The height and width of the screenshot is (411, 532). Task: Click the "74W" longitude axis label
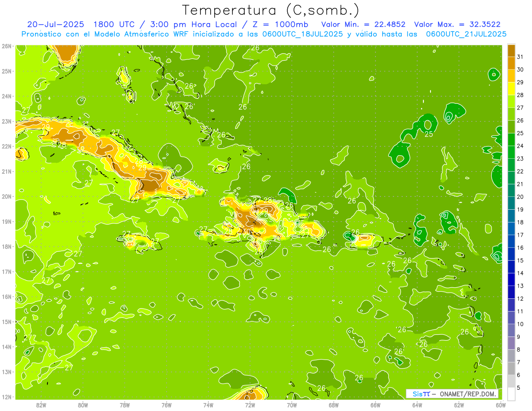pyautogui.click(x=208, y=405)
